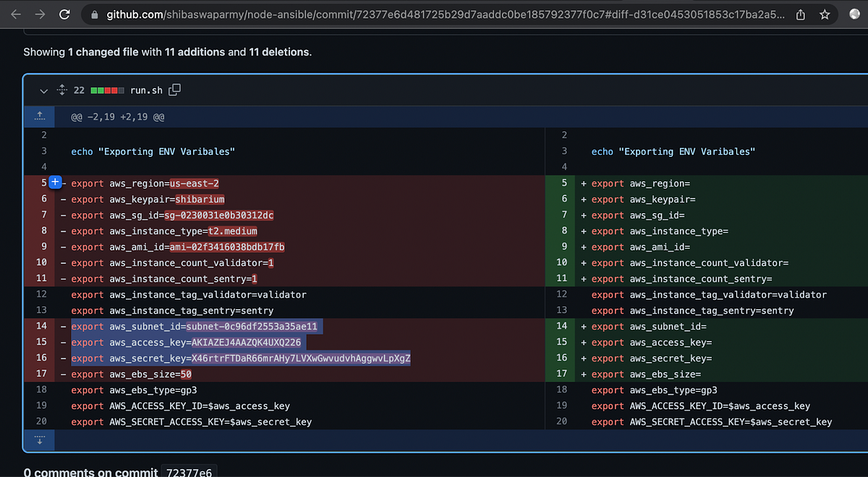Click the site padlock icon

[94, 14]
